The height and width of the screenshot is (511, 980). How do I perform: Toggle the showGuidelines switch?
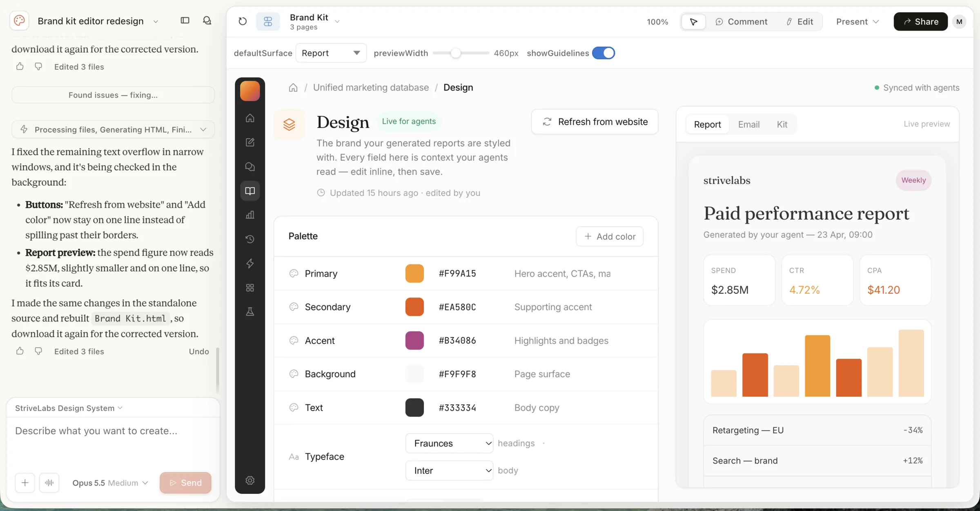tap(604, 53)
